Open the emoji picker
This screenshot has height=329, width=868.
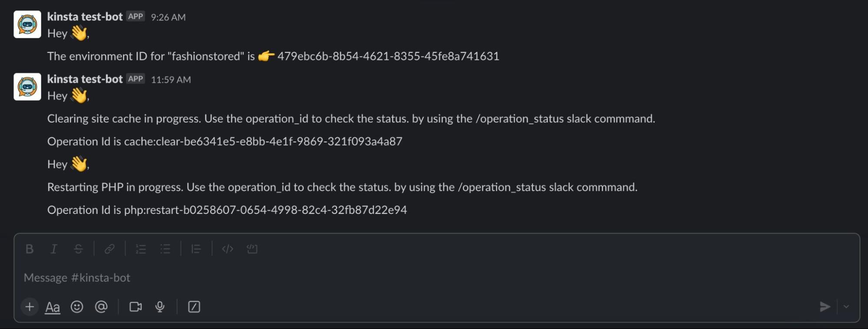(x=77, y=307)
